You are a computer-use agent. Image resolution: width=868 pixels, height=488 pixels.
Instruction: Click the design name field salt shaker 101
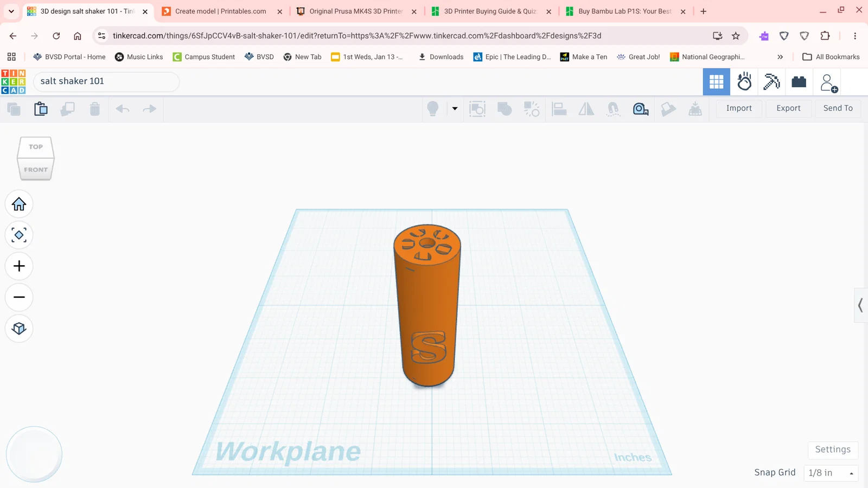click(106, 81)
